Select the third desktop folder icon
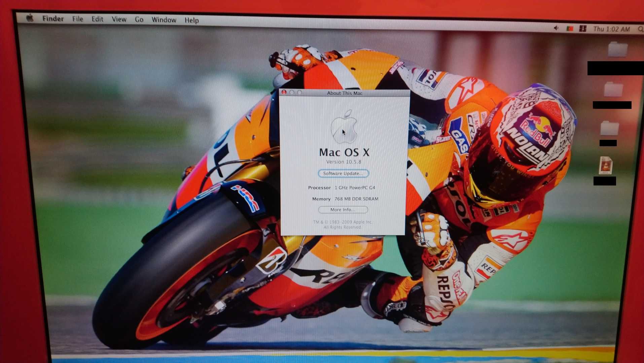 pyautogui.click(x=609, y=128)
